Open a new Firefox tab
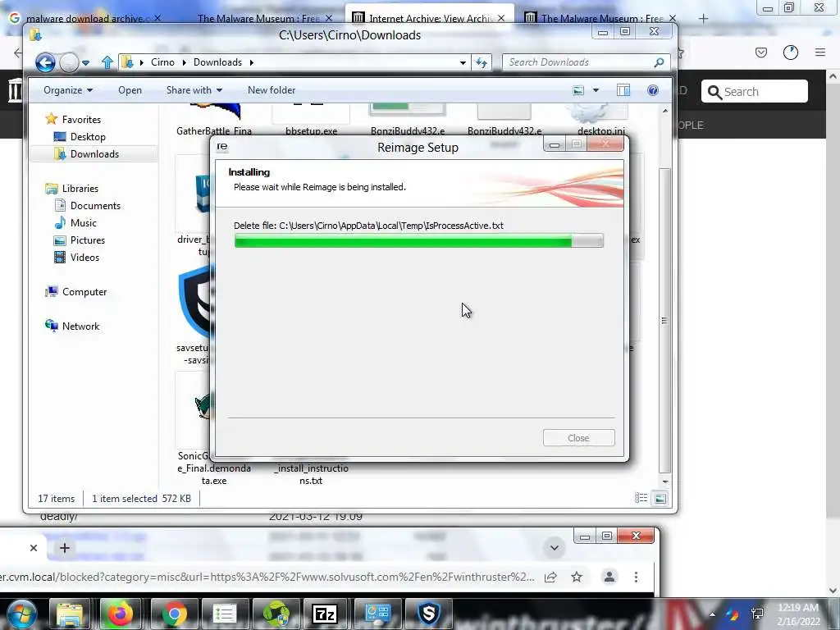 (x=703, y=18)
